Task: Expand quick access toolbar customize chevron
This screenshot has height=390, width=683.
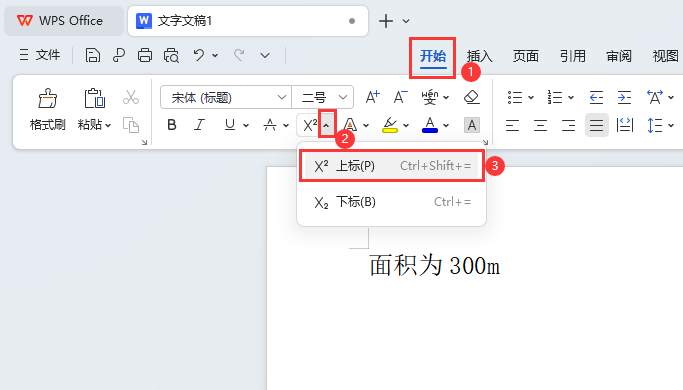Action: tap(264, 55)
